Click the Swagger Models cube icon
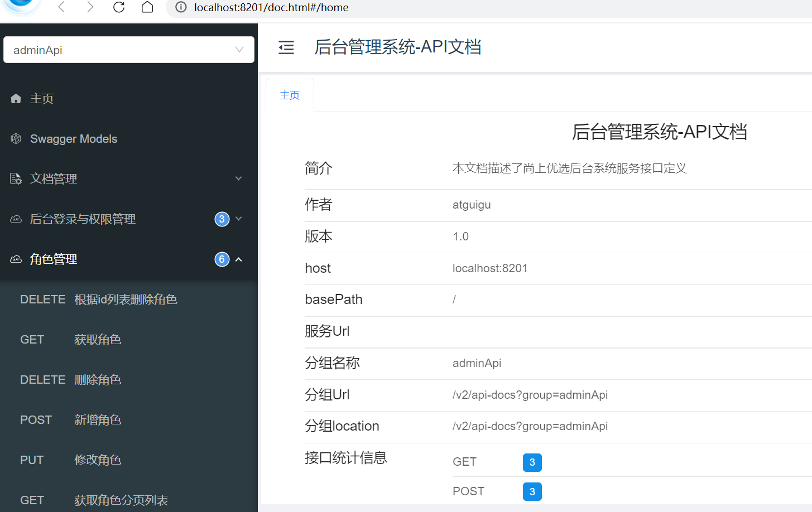This screenshot has width=812, height=512. 16,139
